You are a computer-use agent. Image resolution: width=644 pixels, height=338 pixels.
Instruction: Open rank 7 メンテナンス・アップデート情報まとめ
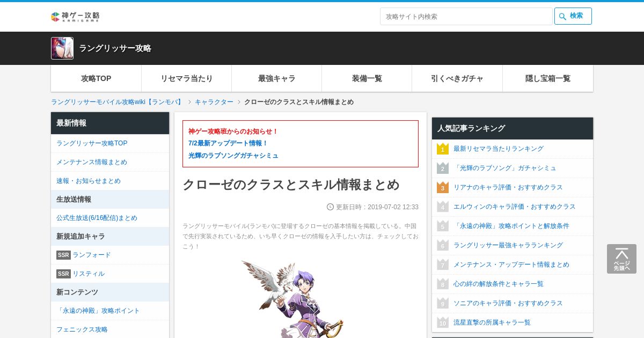pos(511,264)
